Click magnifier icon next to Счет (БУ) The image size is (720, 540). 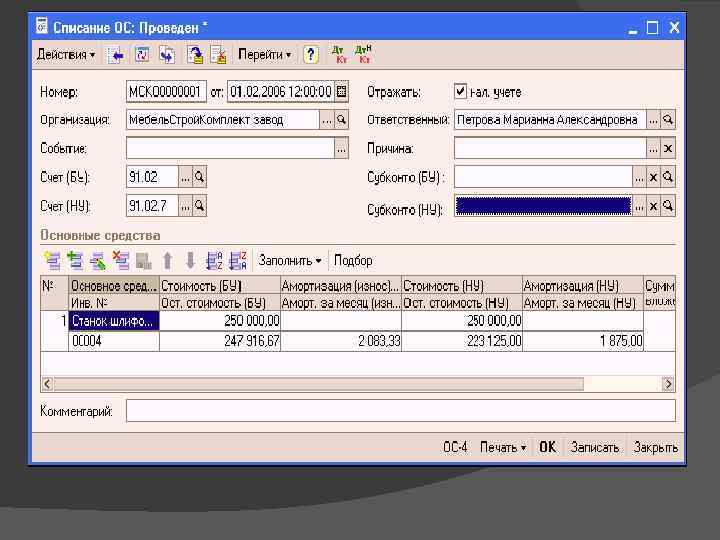pos(199,177)
